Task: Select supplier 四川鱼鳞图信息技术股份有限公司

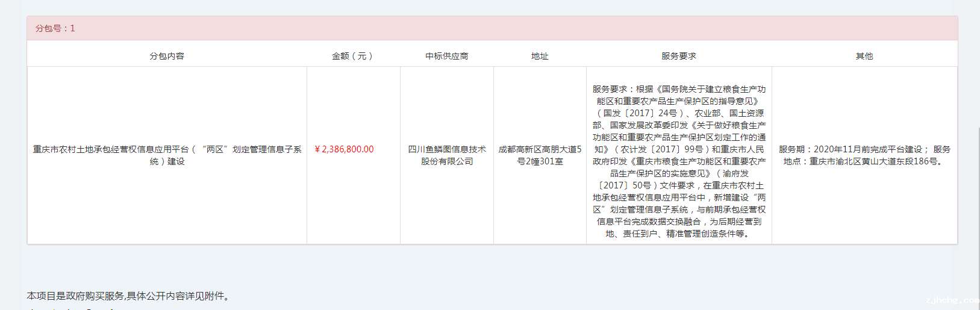Action: click(x=446, y=155)
